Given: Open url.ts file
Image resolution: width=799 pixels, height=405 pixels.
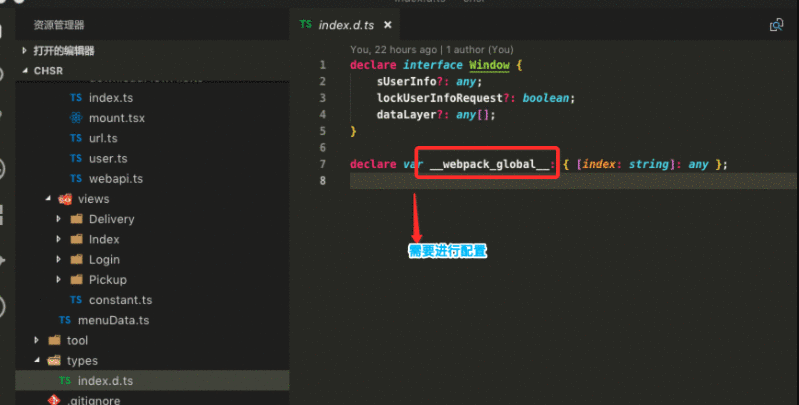Looking at the screenshot, I should point(103,138).
